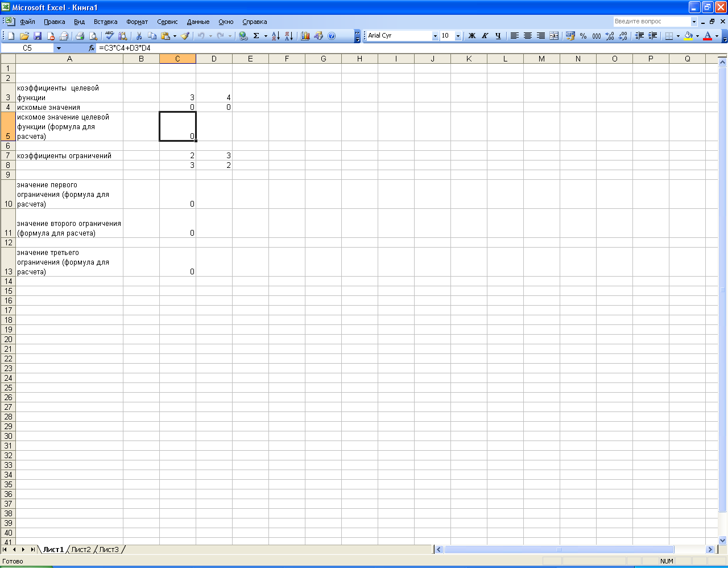Expand the Fill Color dropdown arrow
Screen dimensions: 728x568
click(x=697, y=36)
